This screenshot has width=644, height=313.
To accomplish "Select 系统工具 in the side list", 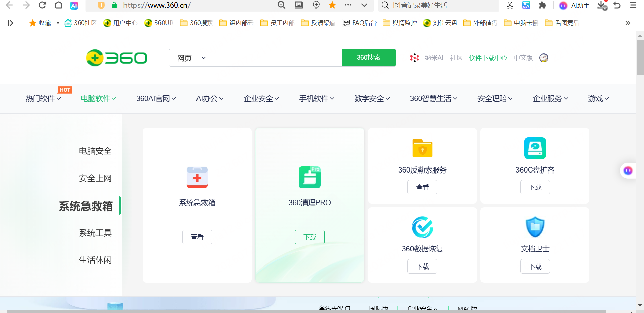I will (x=95, y=233).
